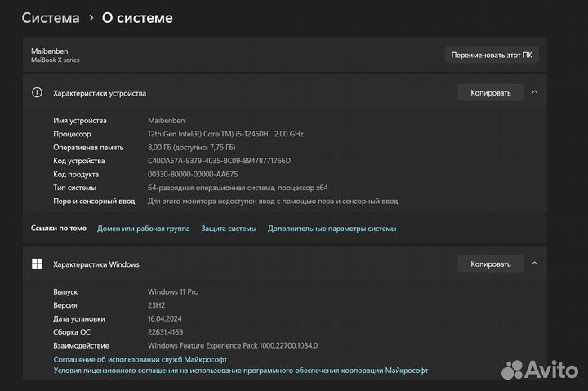Select the Ссылки по теме label
This screenshot has width=588, height=391.
(x=59, y=228)
